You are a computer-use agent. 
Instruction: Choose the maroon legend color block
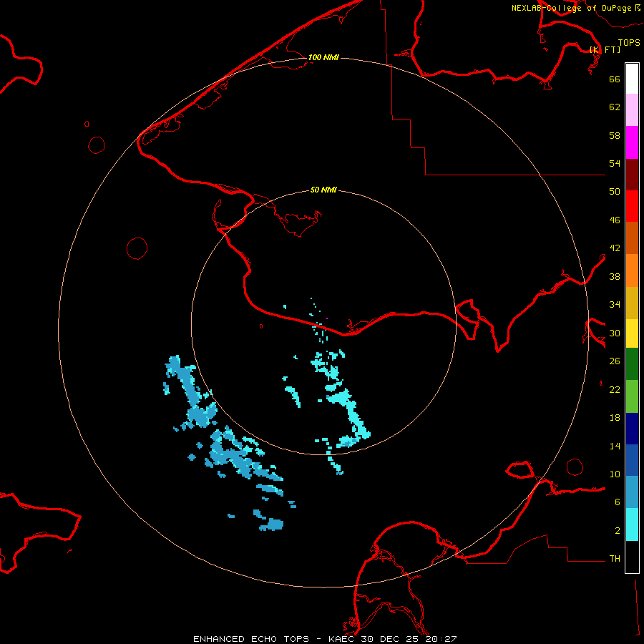click(632, 175)
